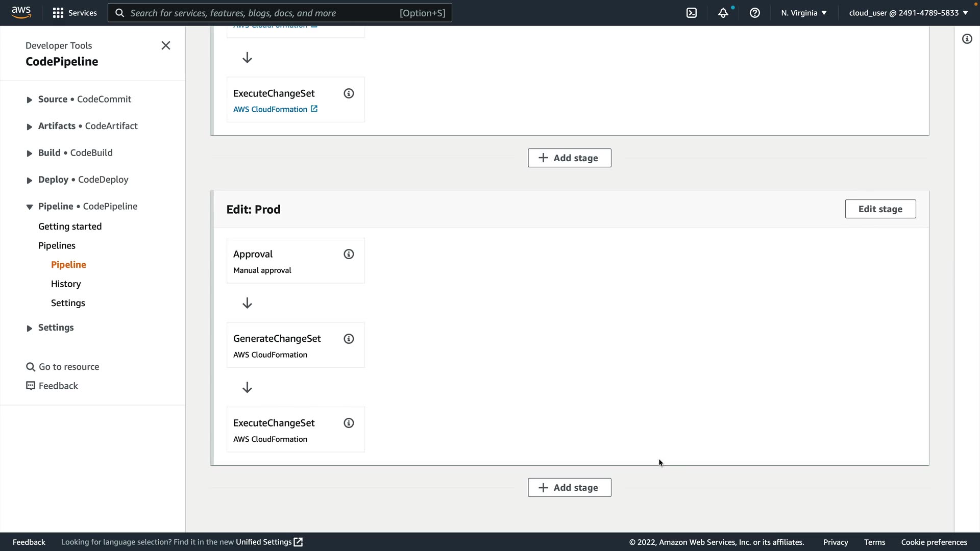Click info icon on Approval action

coord(349,254)
